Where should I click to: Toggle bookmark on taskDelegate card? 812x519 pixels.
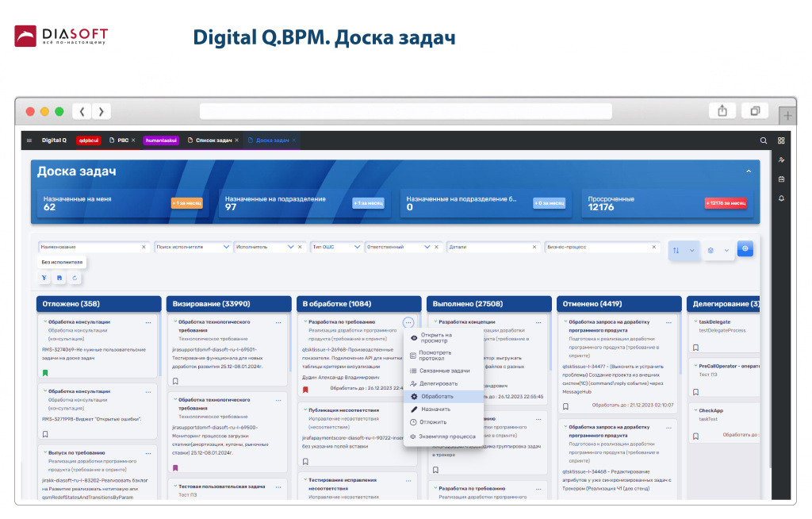pyautogui.click(x=696, y=348)
